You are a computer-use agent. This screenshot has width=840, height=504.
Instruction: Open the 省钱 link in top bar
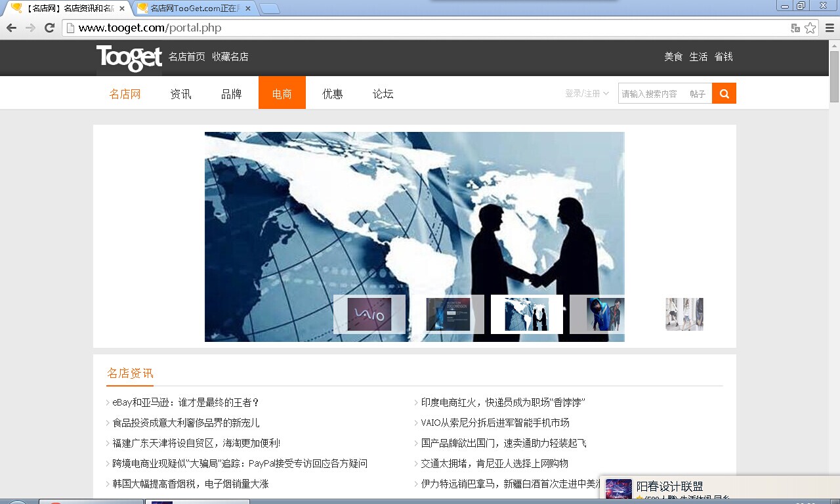[x=723, y=56]
